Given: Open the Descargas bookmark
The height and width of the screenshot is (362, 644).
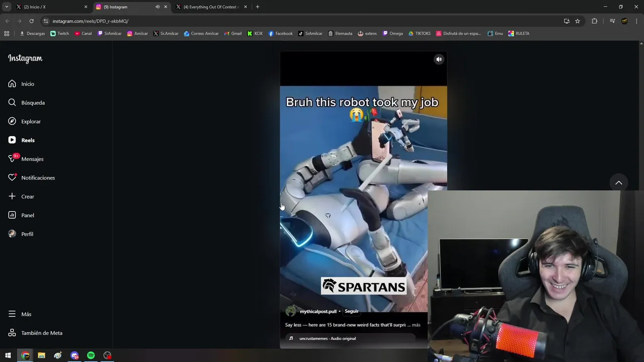Looking at the screenshot, I should (x=32, y=34).
